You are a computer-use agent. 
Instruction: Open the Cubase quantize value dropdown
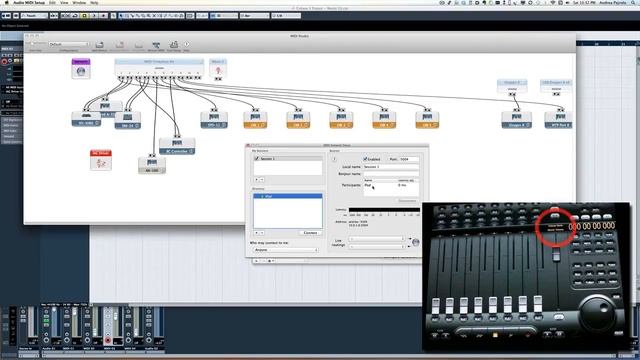click(286, 16)
